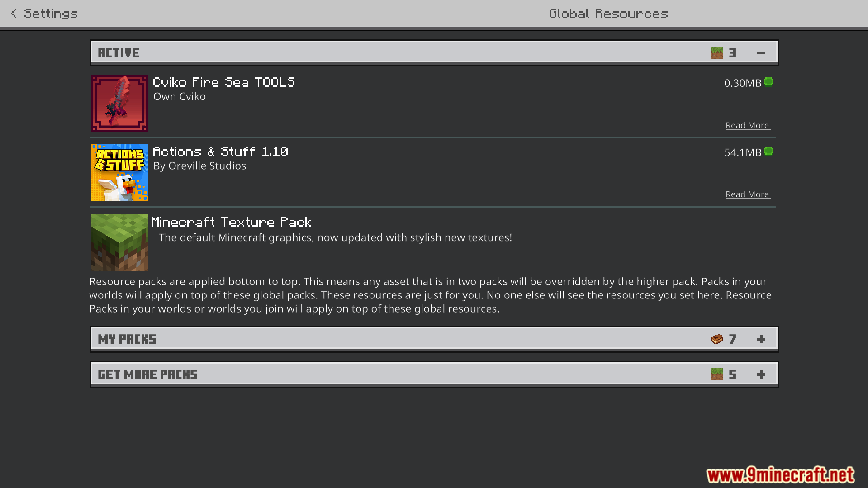Image resolution: width=868 pixels, height=488 pixels.
Task: Expand the Get More Packs section
Action: coord(761,374)
